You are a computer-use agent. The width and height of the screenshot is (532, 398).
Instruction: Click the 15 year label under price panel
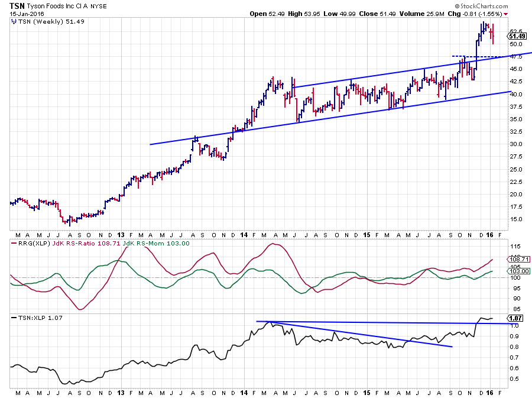point(366,235)
